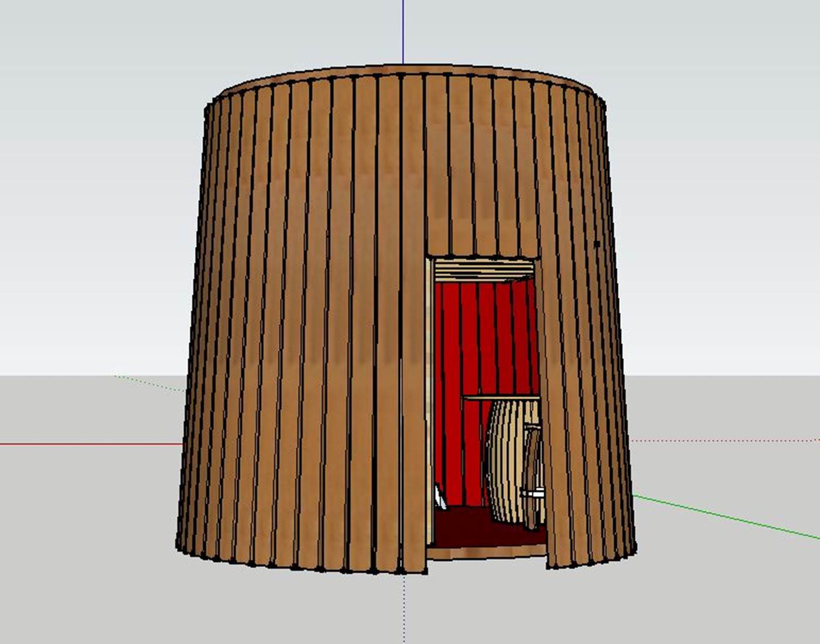Select the solid red axis line on left
This screenshot has height=644, width=820.
[x=88, y=444]
